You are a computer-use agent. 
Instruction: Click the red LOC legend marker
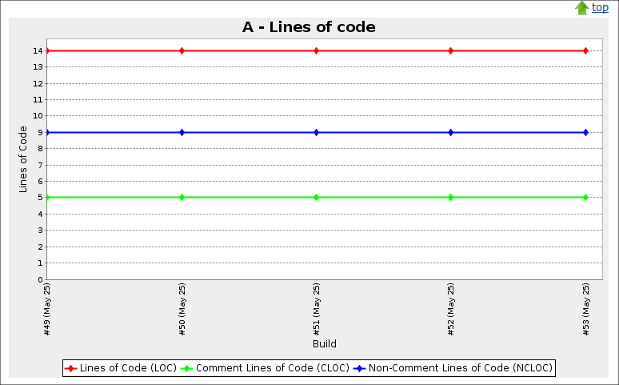click(71, 368)
